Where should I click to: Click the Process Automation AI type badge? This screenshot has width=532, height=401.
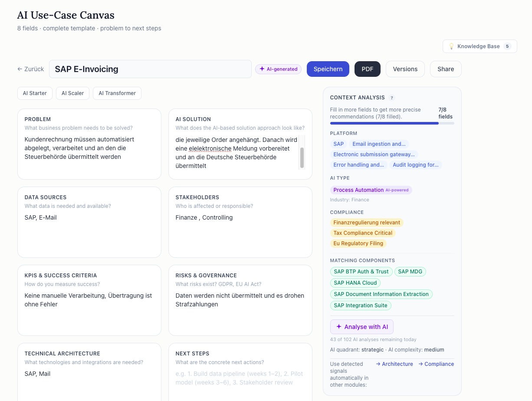point(371,190)
